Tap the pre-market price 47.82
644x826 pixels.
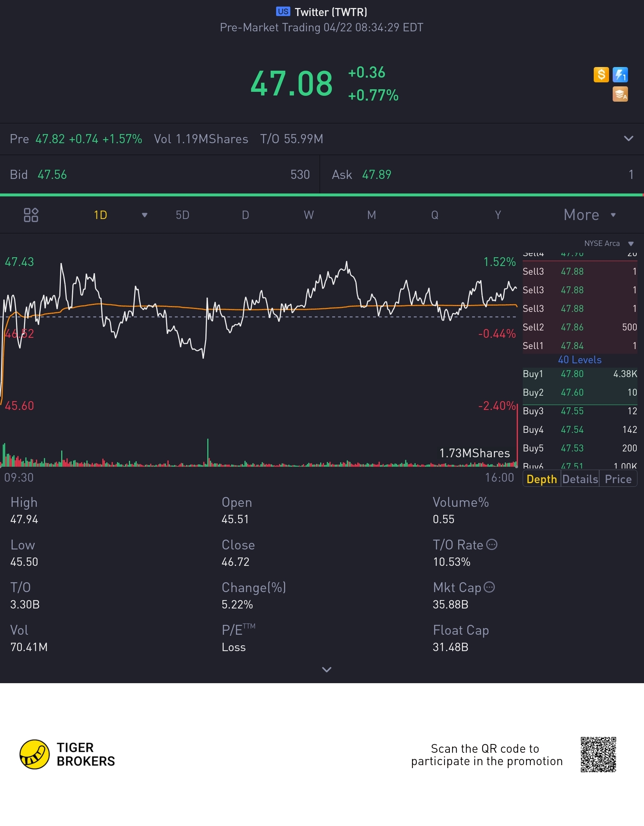click(50, 139)
